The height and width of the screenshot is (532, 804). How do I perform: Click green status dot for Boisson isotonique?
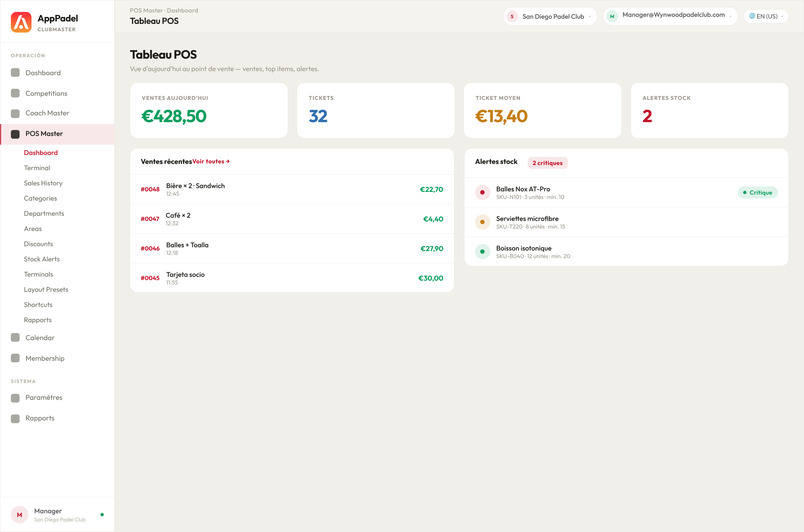(482, 251)
